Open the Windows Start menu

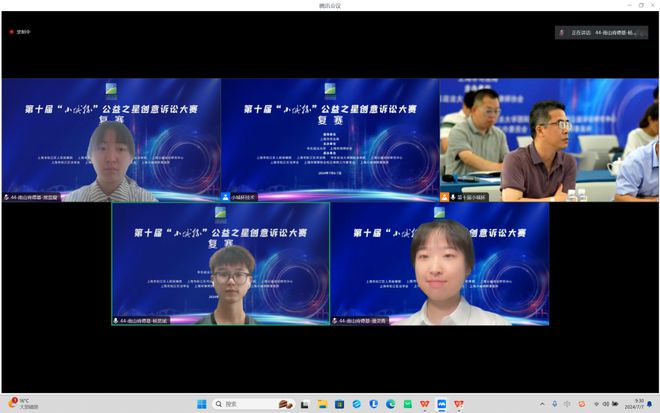pos(202,404)
